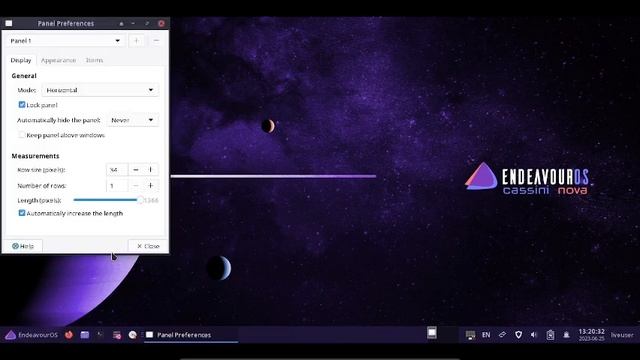
Task: Select the Panel Preferences taskbar window button
Action: [191, 335]
